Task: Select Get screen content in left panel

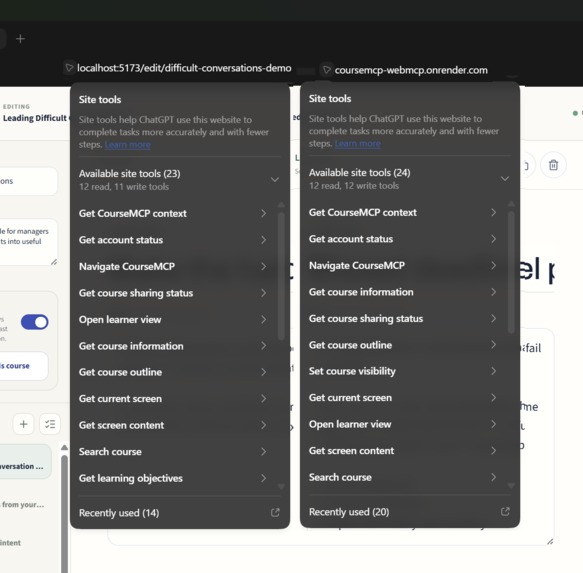Action: [x=173, y=425]
